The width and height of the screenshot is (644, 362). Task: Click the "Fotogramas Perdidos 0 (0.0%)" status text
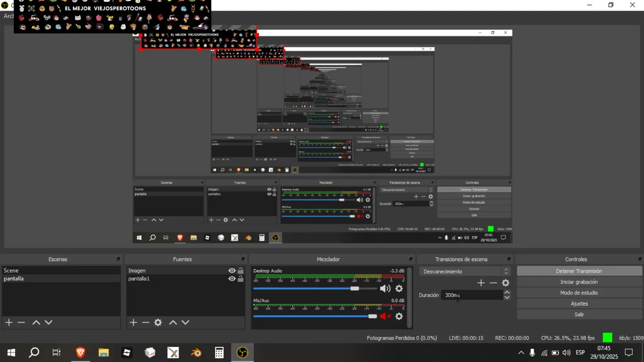click(x=402, y=338)
